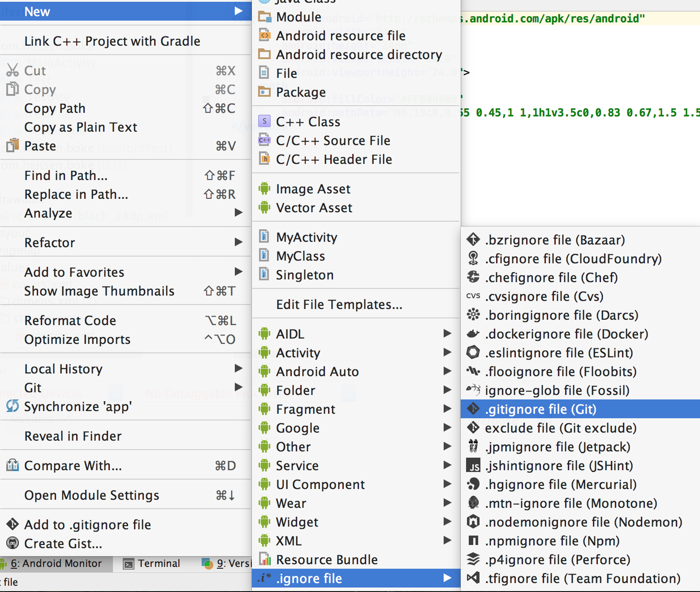Click the Team Foundation icon beside .tfignore file
This screenshot has height=592, width=700.
tap(473, 578)
